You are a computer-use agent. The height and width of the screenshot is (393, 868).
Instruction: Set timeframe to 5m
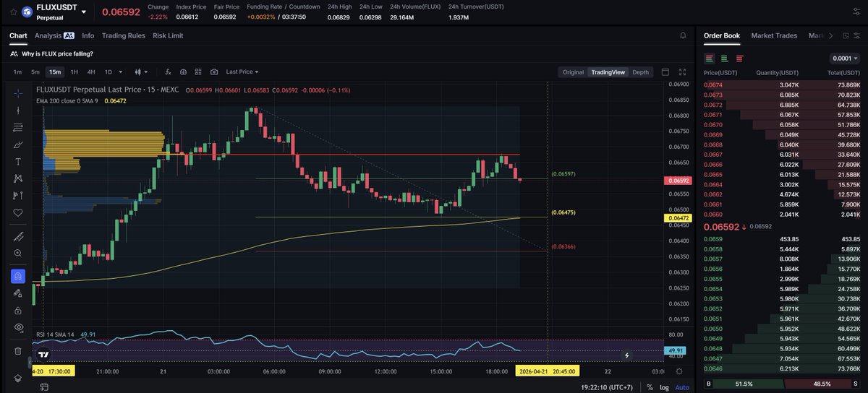(35, 72)
